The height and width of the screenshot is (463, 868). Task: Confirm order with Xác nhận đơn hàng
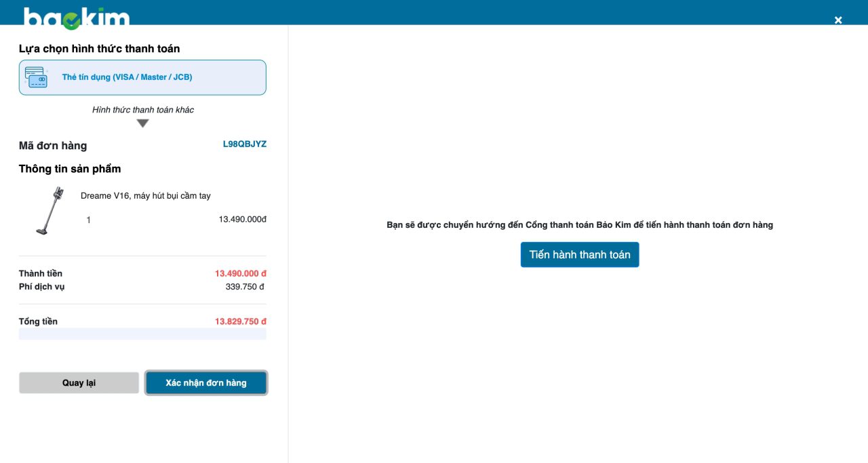click(206, 383)
